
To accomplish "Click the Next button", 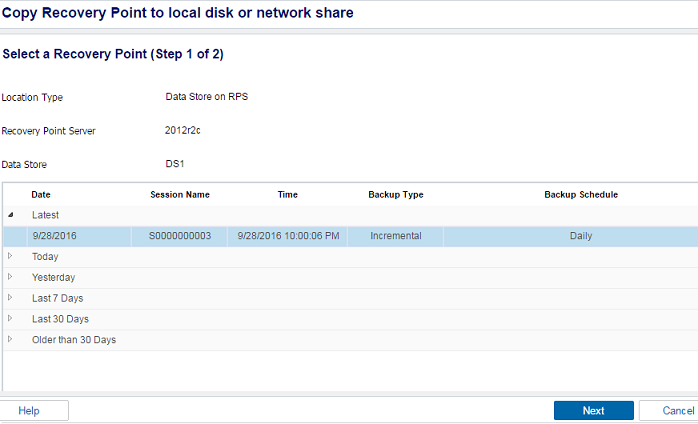I will point(593,411).
